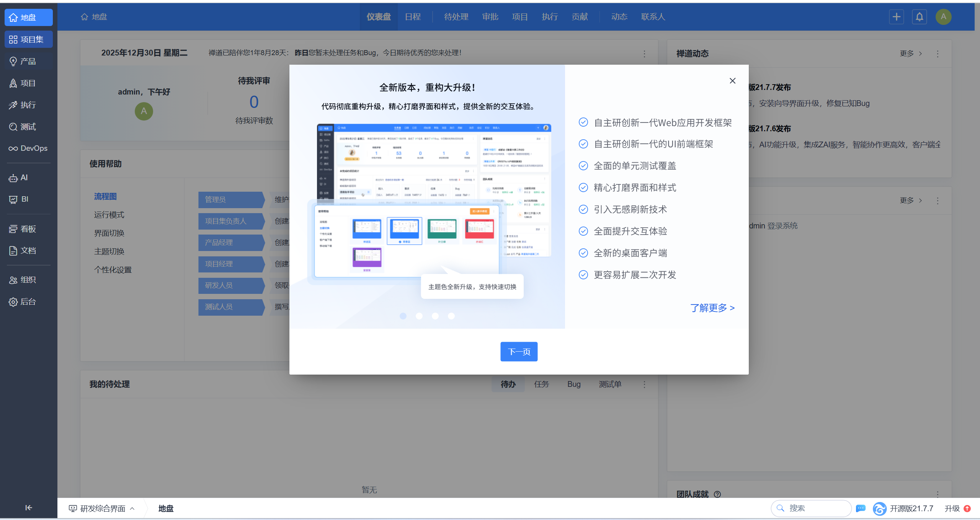This screenshot has width=980, height=520.
Task: Select the fourth carousel dot indicator
Action: pyautogui.click(x=451, y=316)
